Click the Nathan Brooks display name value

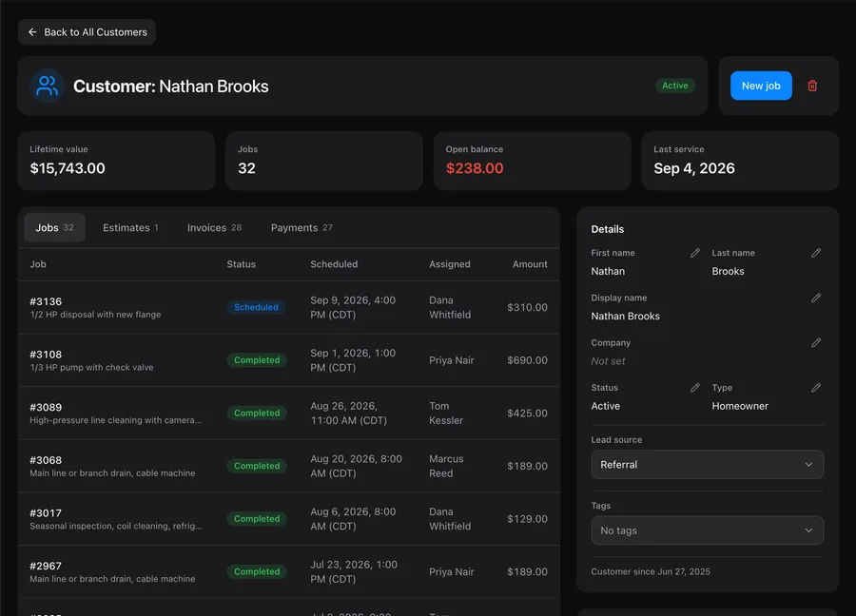(625, 316)
